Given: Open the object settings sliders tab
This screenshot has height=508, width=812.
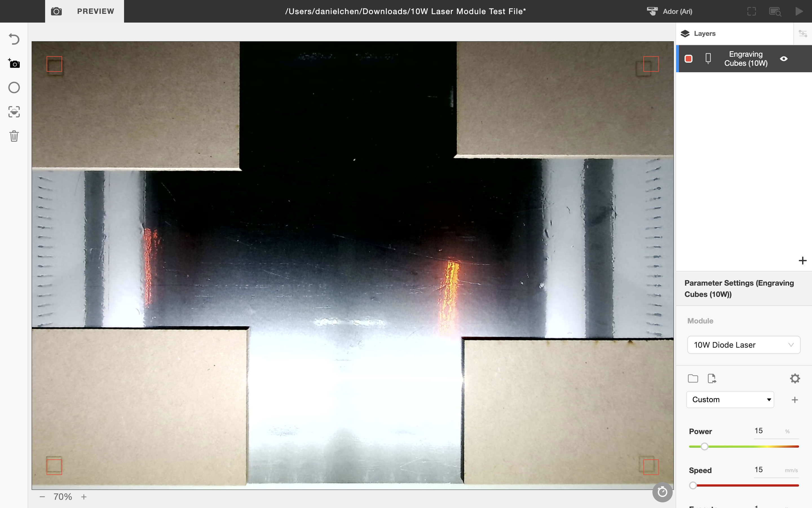Looking at the screenshot, I should tap(803, 34).
